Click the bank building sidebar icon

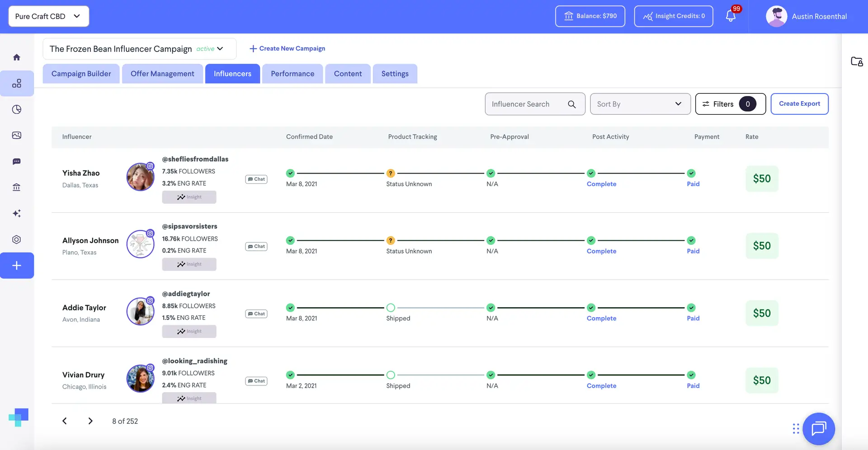(x=17, y=187)
